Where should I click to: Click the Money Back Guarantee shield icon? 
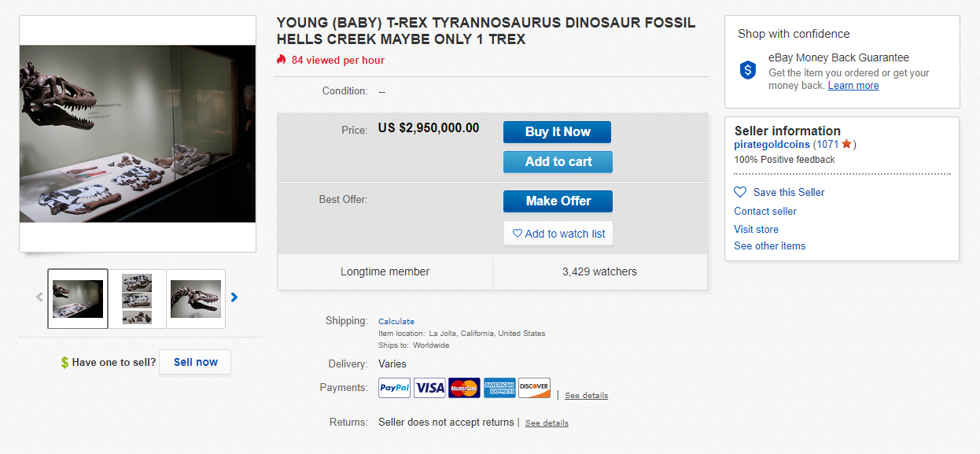(x=748, y=70)
